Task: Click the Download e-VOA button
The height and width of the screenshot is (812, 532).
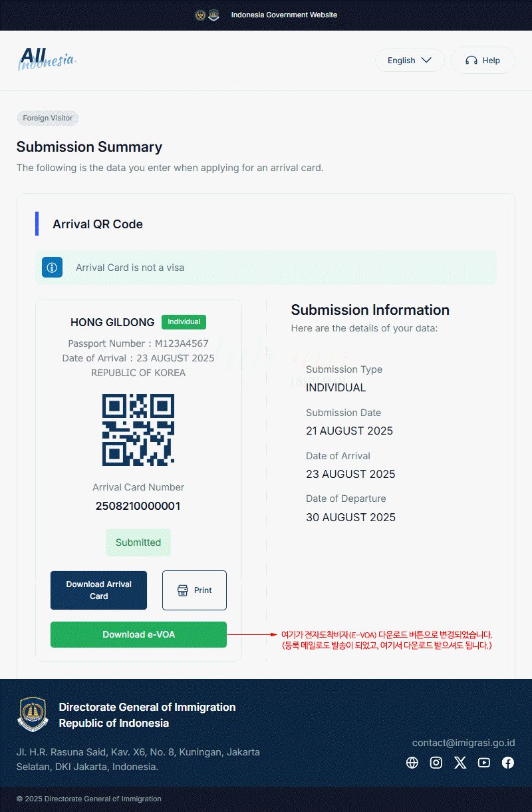Action: click(138, 634)
